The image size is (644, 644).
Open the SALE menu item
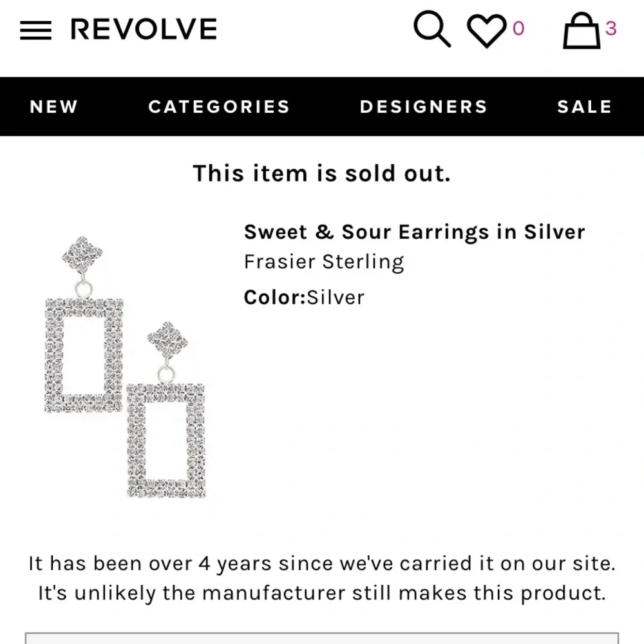[x=584, y=107]
